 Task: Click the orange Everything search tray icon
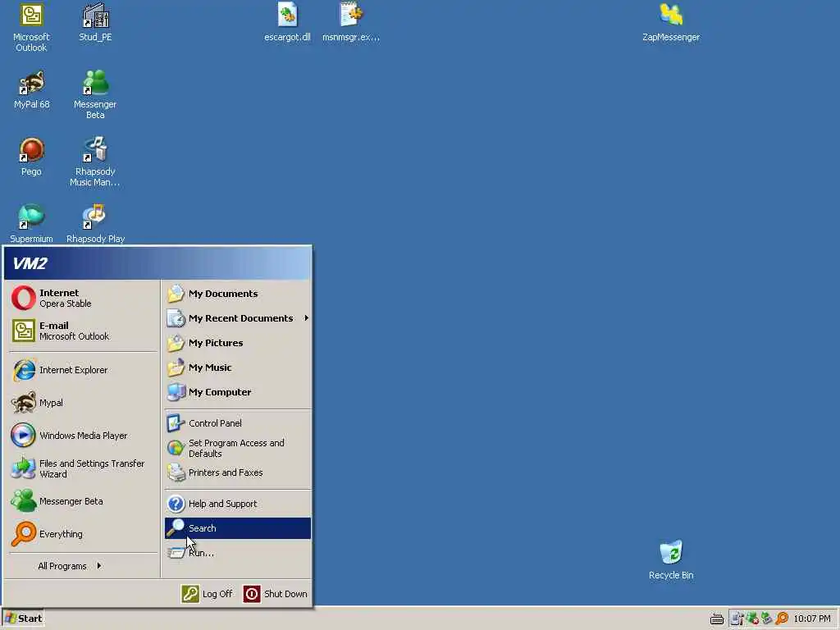pos(782,619)
